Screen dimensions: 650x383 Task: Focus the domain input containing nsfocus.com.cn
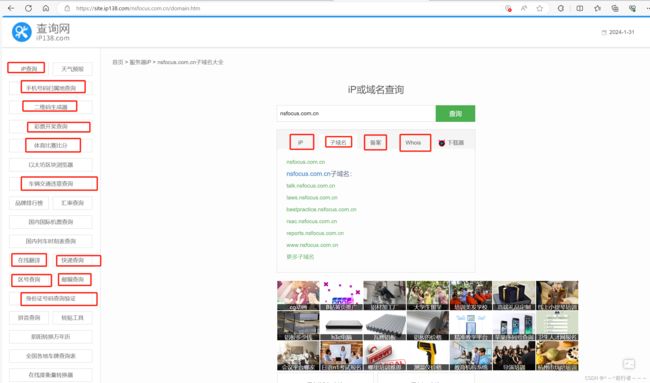coord(356,114)
